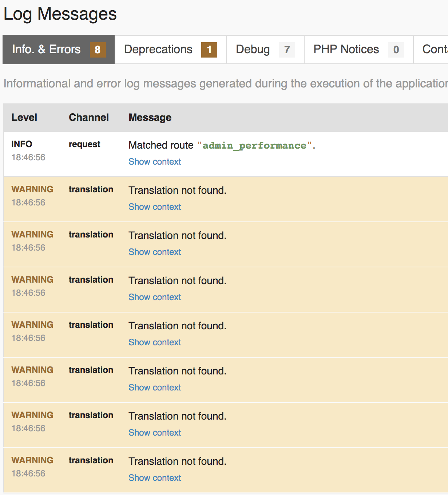Expand context of fifth translation warning
This screenshot has width=448, height=495.
(155, 388)
